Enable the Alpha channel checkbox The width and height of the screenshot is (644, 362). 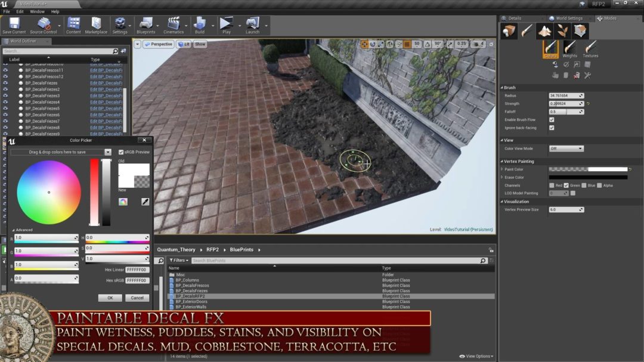click(x=599, y=185)
